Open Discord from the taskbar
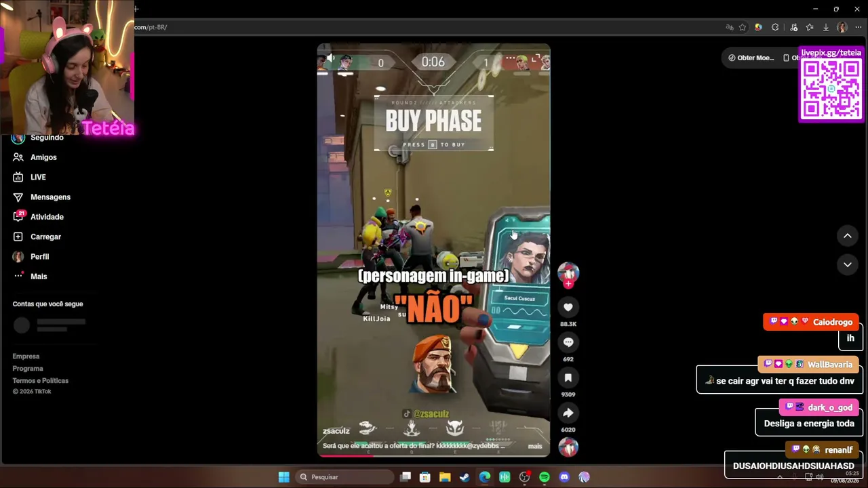Screen dimensions: 868x488 pos(564,477)
